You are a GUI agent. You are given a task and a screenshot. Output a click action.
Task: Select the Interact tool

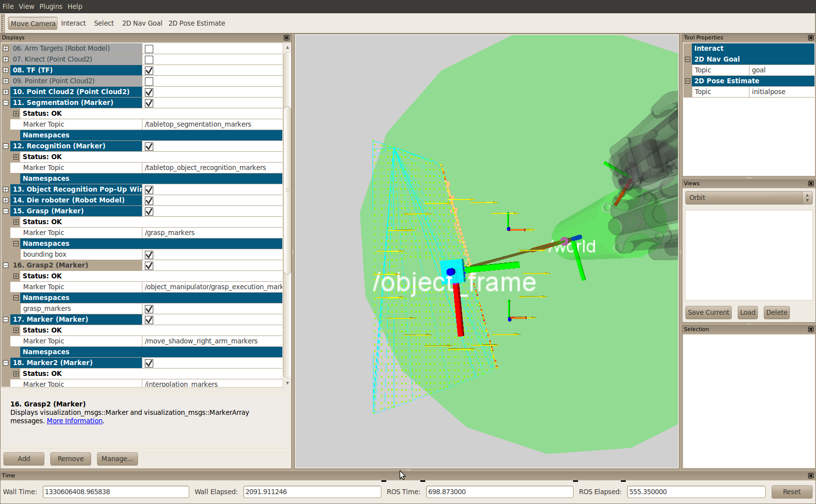click(73, 23)
